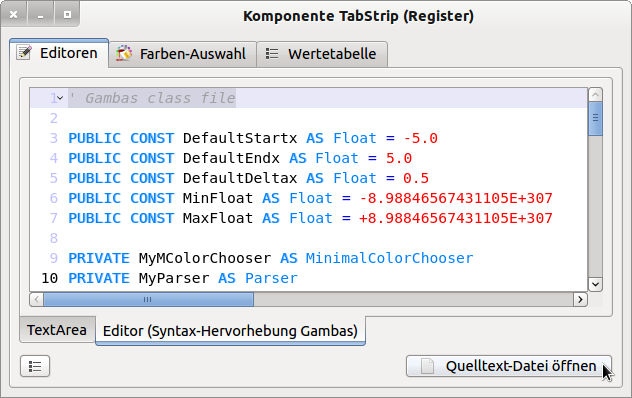Image resolution: width=632 pixels, height=398 pixels.
Task: Click the paint palette icon on Farben-Auswahl tab
Action: pos(124,53)
